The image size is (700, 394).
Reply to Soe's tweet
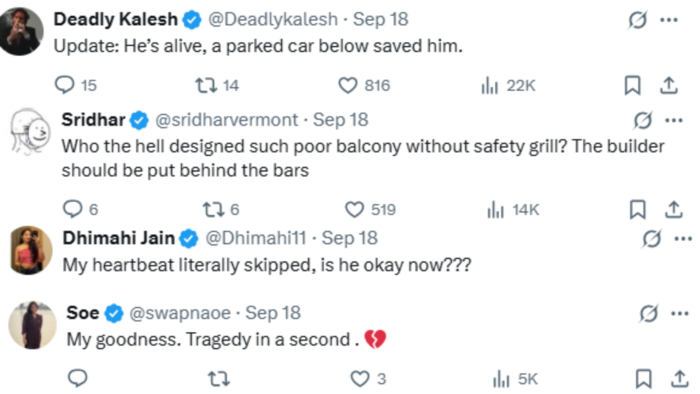(78, 378)
